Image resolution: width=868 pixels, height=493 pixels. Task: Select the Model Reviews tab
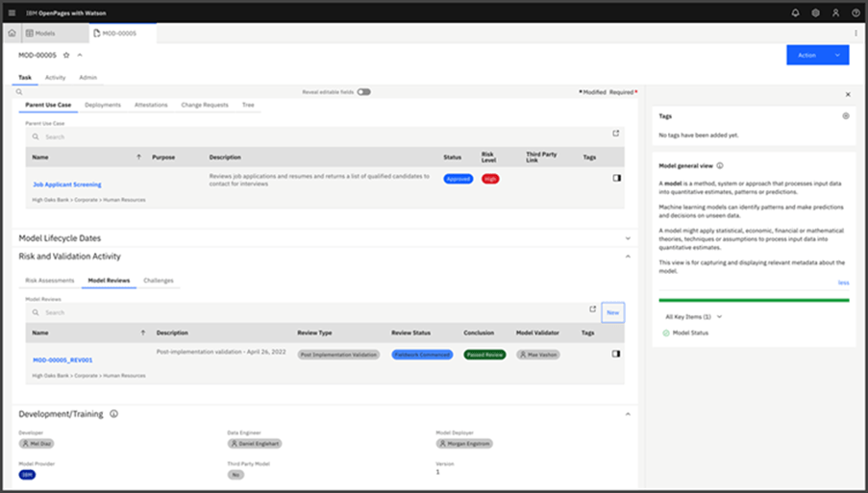109,281
